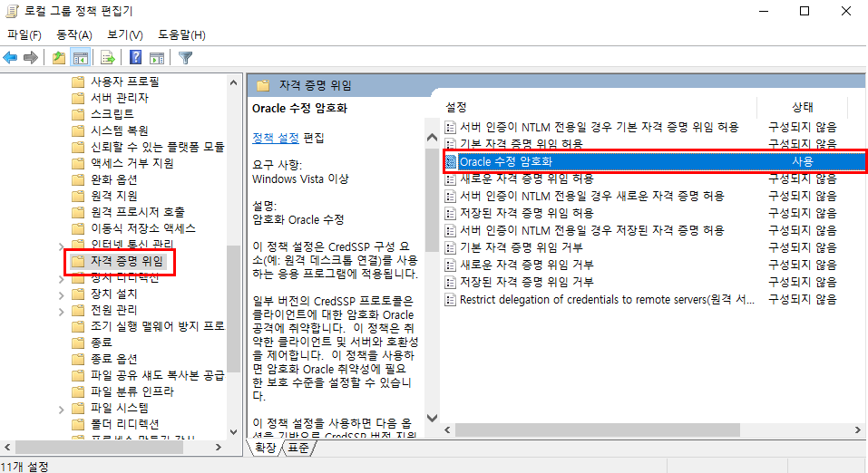
Task: Click the Forward arrow toolbar icon
Action: [31, 57]
